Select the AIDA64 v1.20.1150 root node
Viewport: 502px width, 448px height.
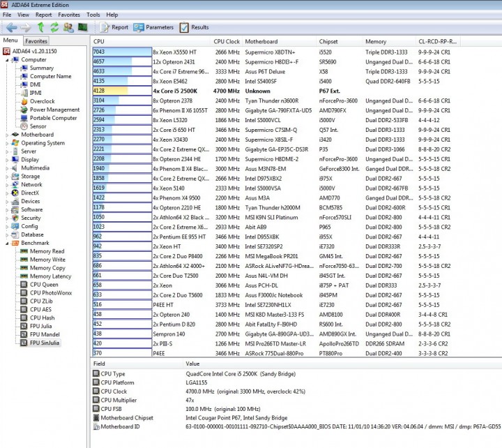click(34, 51)
